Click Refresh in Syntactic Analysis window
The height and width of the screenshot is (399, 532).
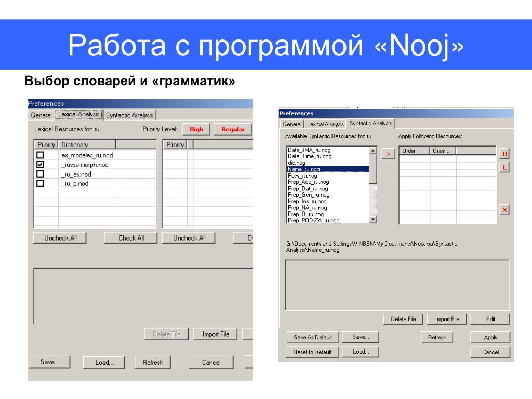click(x=437, y=337)
